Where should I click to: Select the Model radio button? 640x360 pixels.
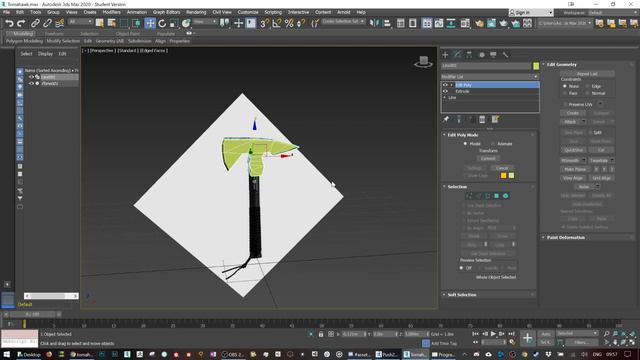coord(465,144)
